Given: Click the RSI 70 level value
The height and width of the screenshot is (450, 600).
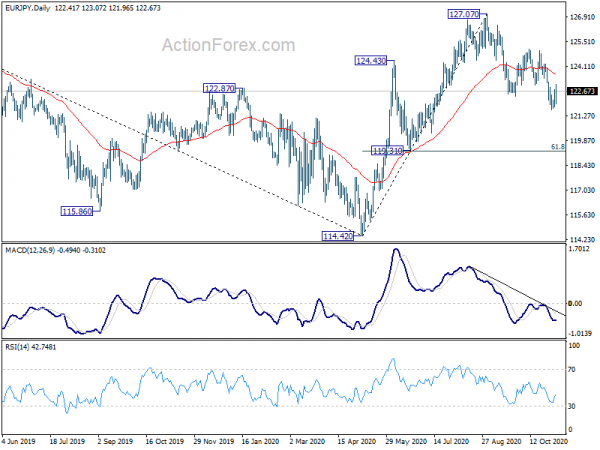Looking at the screenshot, I should point(572,370).
